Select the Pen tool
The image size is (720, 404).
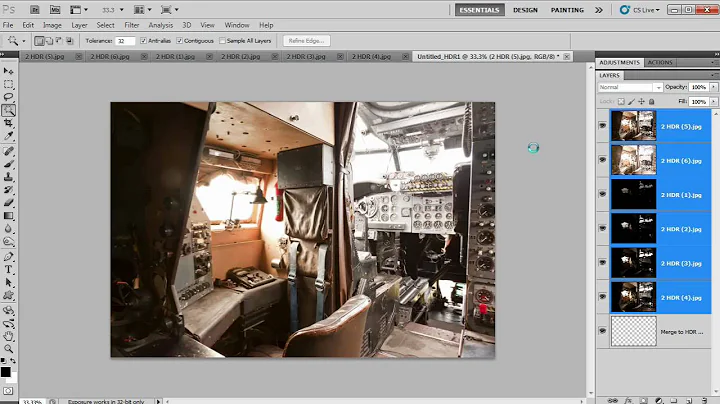[8, 257]
